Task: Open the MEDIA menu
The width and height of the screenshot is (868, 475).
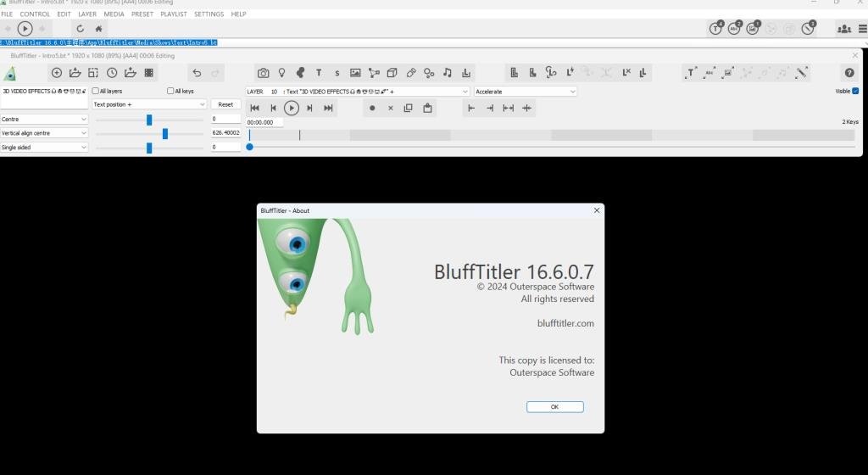Action: pyautogui.click(x=114, y=14)
